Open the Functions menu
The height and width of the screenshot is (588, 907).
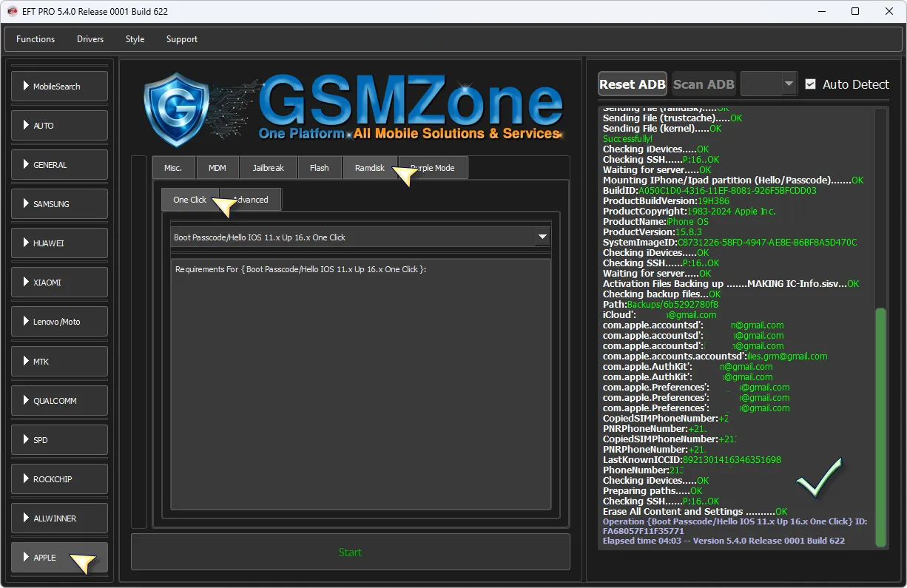click(x=36, y=39)
